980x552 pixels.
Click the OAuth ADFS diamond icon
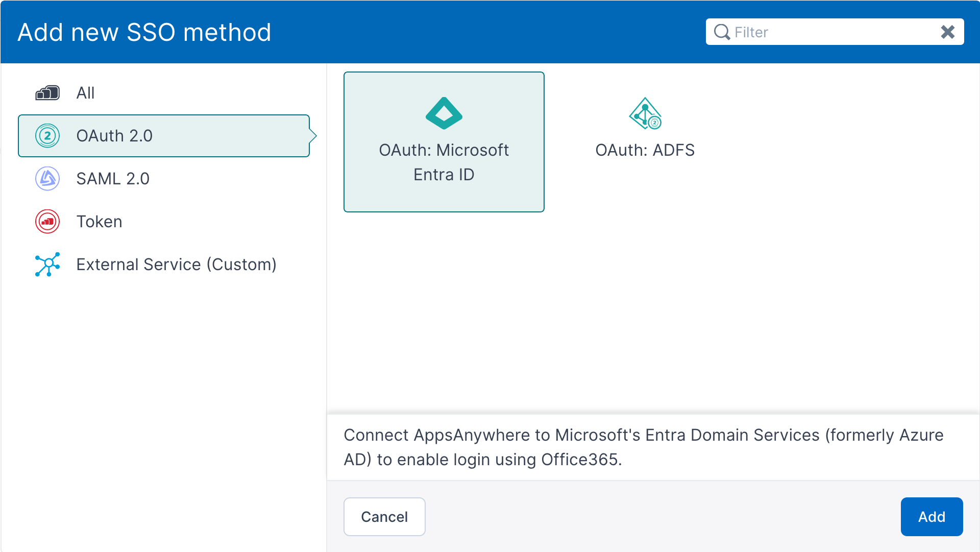[645, 113]
